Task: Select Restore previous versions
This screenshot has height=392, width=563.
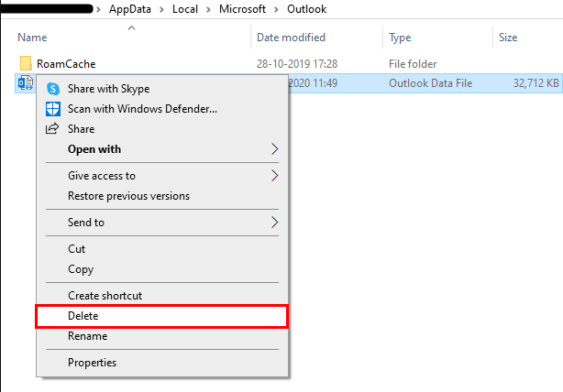Action: [128, 196]
